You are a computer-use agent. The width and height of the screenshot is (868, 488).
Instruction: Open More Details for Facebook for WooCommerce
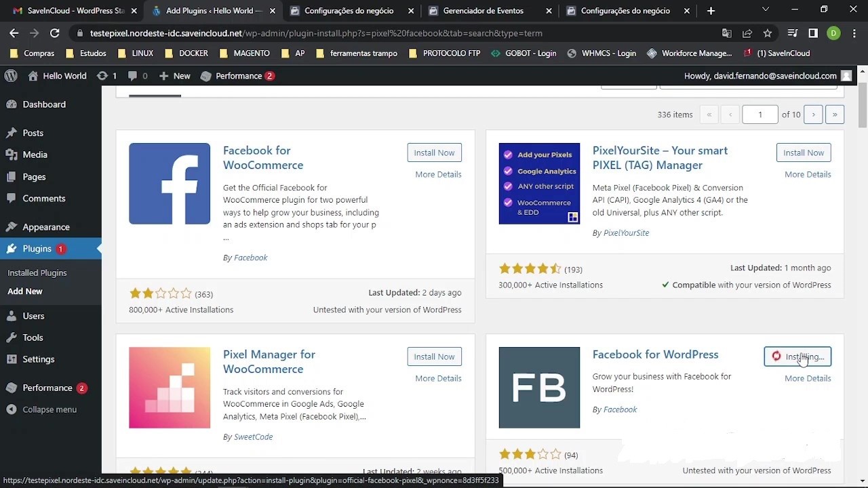438,174
